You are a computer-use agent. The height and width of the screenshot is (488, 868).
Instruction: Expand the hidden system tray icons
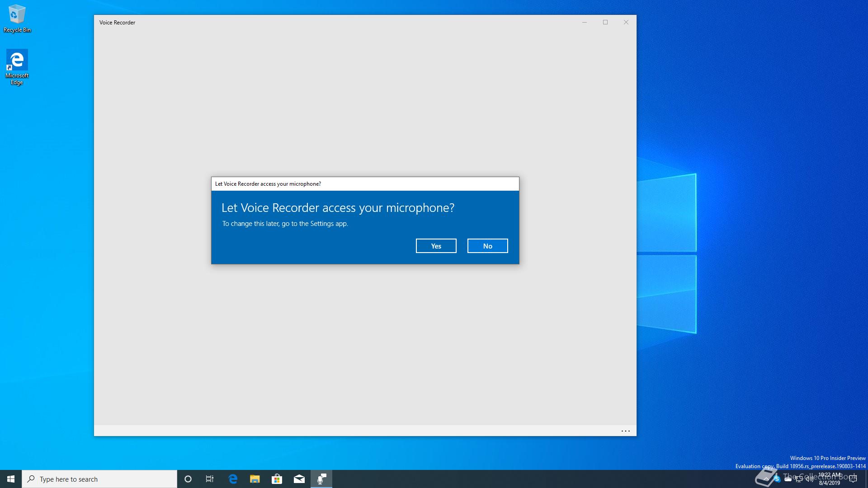pyautogui.click(x=766, y=479)
